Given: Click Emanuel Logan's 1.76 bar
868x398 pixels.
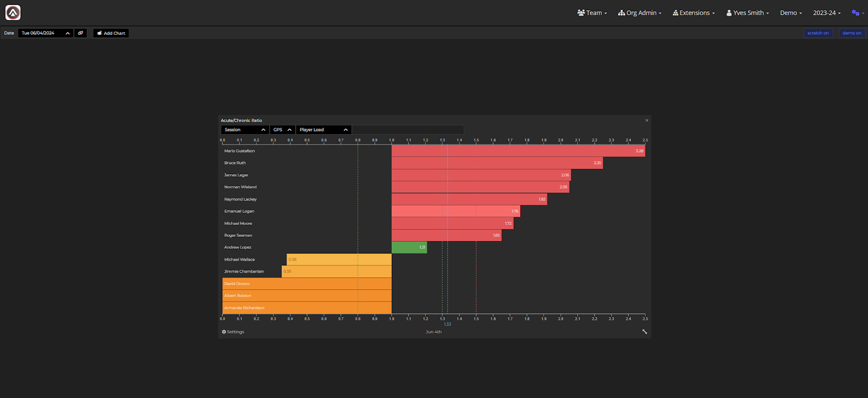Looking at the screenshot, I should 456,211.
